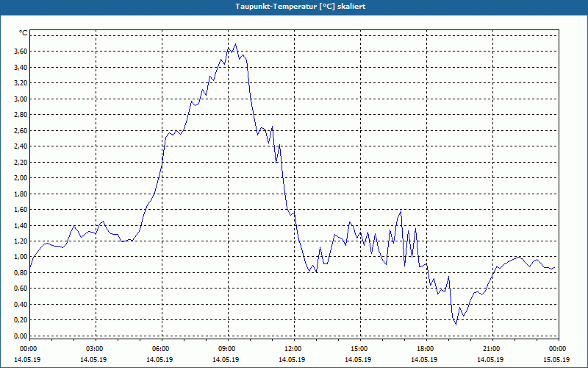Select the 3,20 y-axis value

21,83
